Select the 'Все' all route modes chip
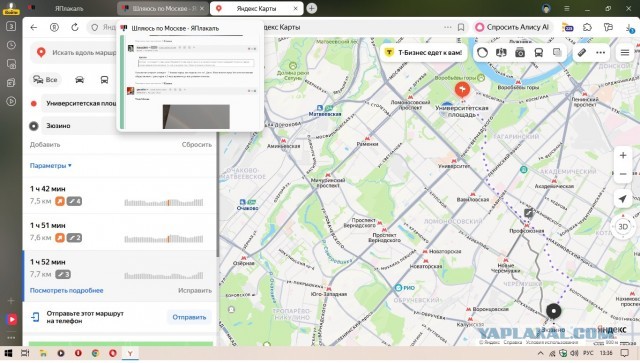The height and width of the screenshot is (363, 640). pyautogui.click(x=46, y=80)
